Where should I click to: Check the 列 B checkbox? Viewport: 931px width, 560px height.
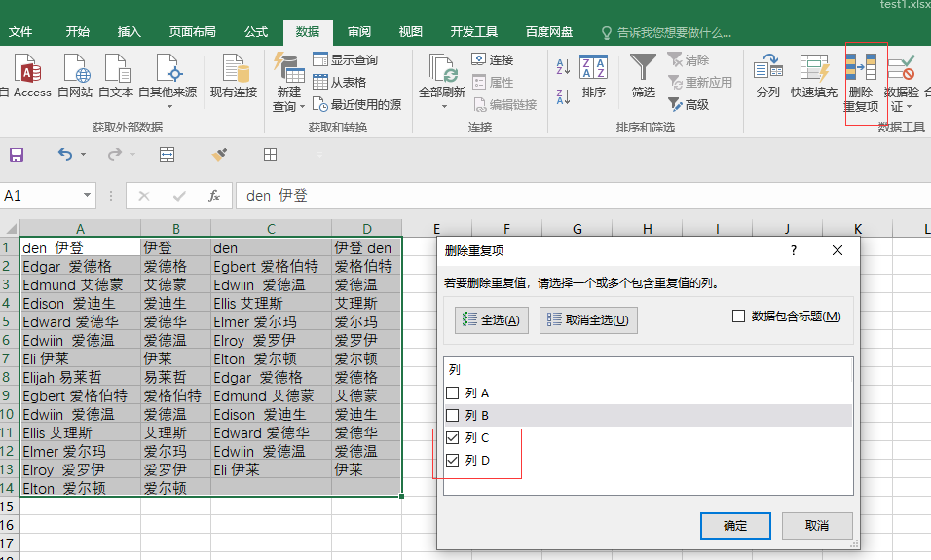(x=453, y=415)
